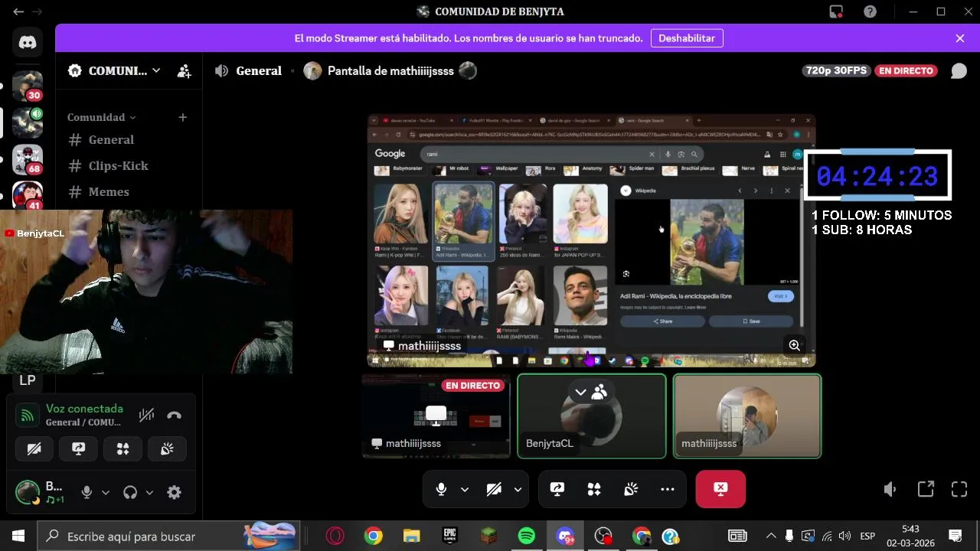Open soundboard in the call control bar

[x=631, y=489]
